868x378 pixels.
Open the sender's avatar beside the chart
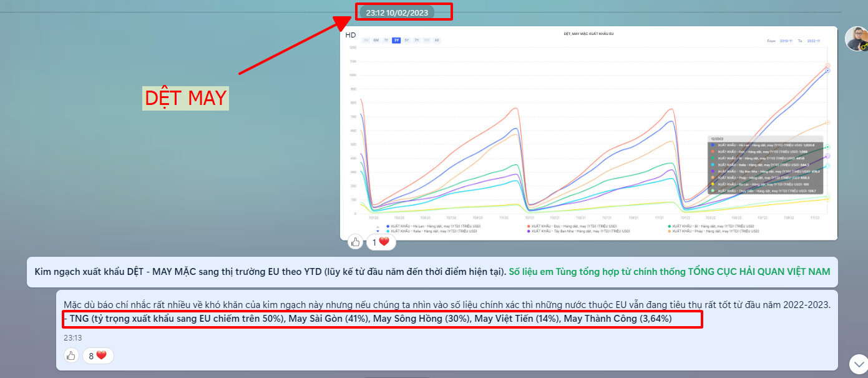tap(856, 39)
